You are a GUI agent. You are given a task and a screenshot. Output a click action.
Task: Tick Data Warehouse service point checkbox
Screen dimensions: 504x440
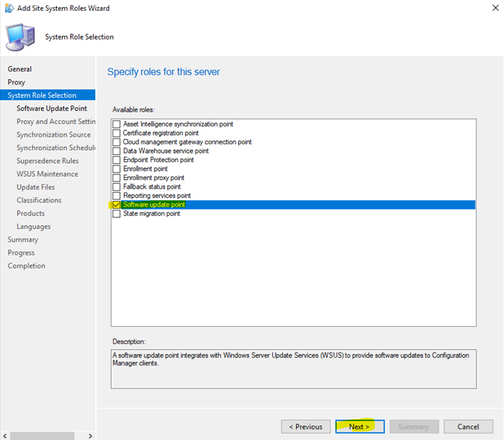pos(116,151)
